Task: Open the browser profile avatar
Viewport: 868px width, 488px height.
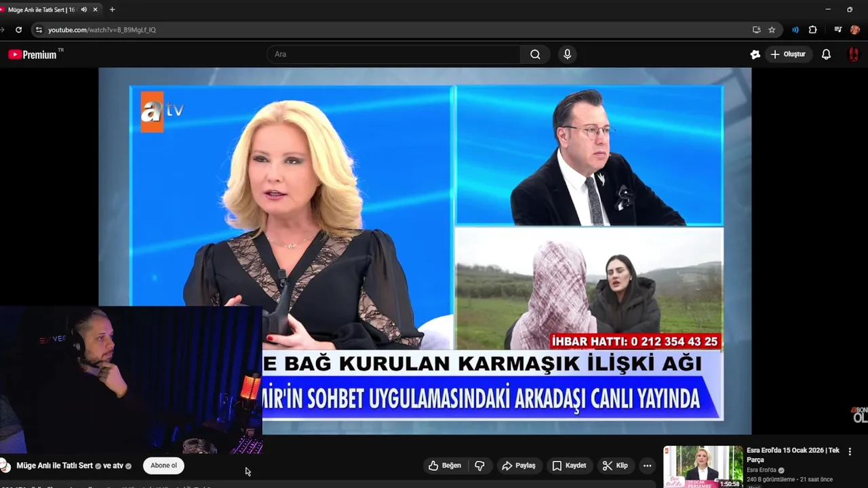Action: pos(855,30)
